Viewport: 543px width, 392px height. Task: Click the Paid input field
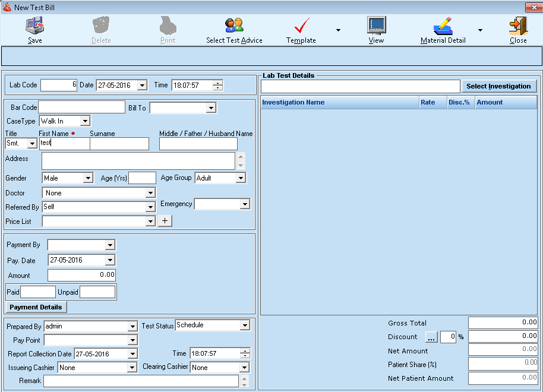pos(38,292)
